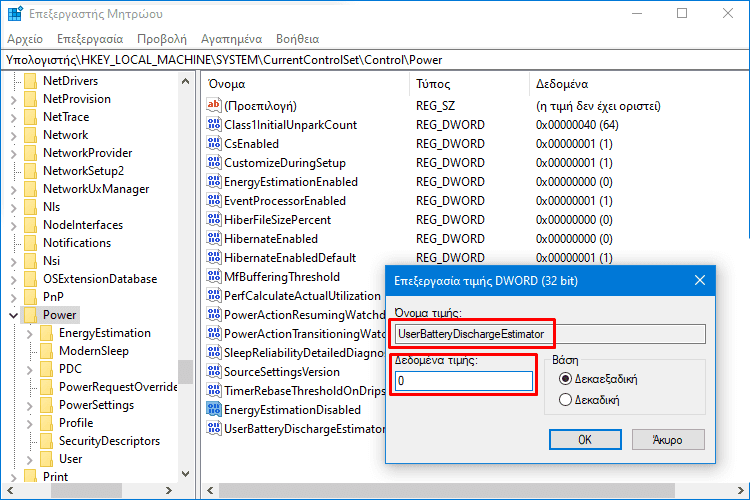
Task: Select the CsEnabled DWORD icon
Action: coord(214,144)
